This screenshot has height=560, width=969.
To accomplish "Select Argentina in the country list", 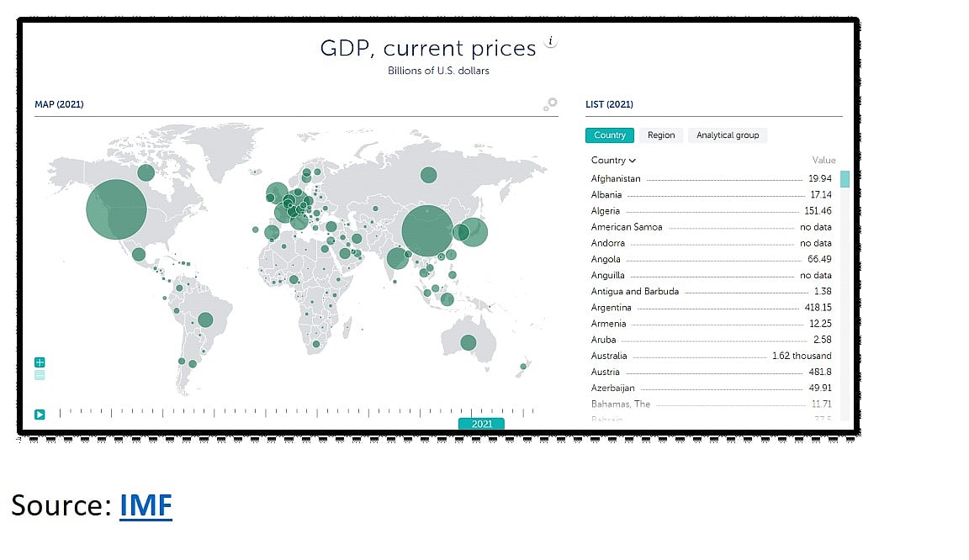I will (x=711, y=307).
